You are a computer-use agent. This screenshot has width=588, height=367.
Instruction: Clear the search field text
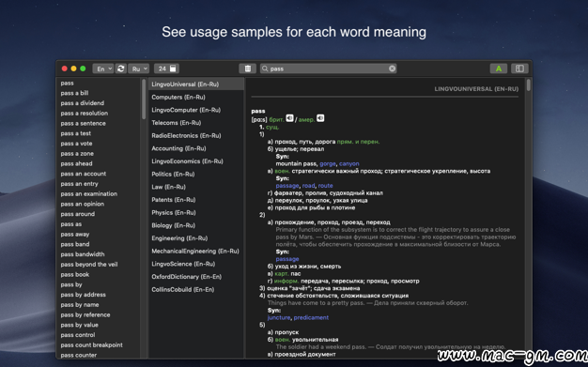click(x=392, y=69)
